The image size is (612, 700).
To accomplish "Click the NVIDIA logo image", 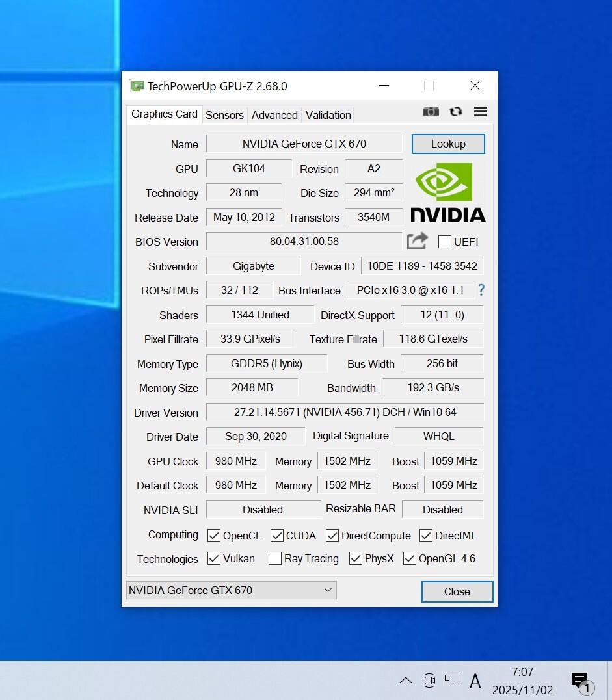I will (x=448, y=192).
